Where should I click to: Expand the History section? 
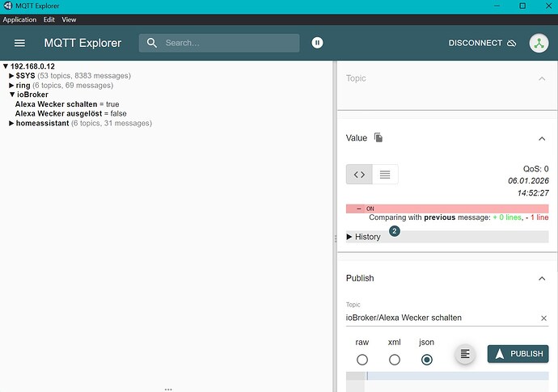click(x=447, y=237)
